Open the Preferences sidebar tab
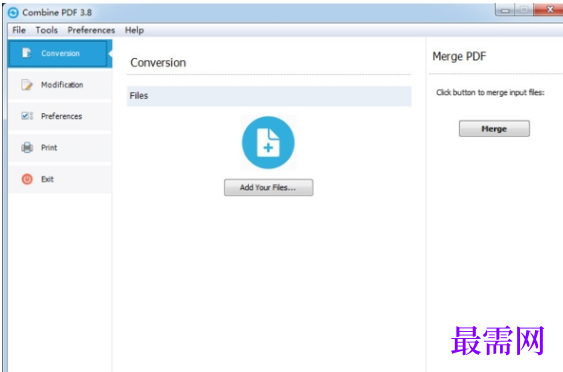The width and height of the screenshot is (563, 372). pos(60,116)
